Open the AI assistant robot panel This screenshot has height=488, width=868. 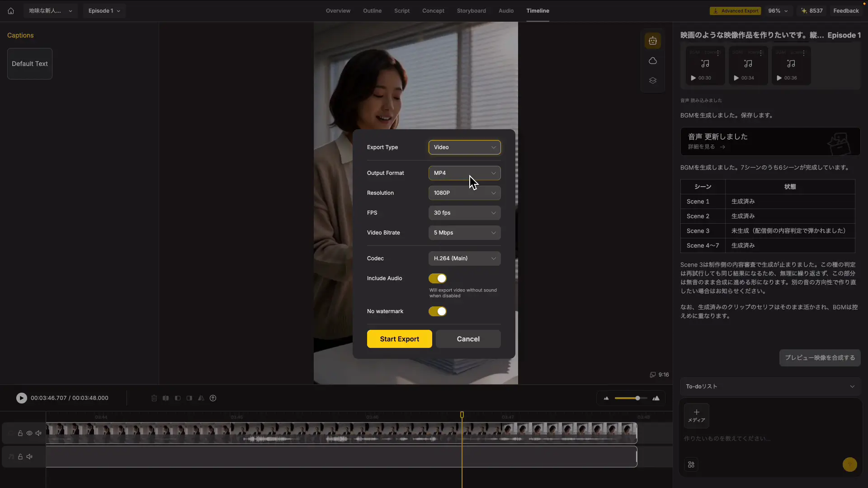[653, 41]
